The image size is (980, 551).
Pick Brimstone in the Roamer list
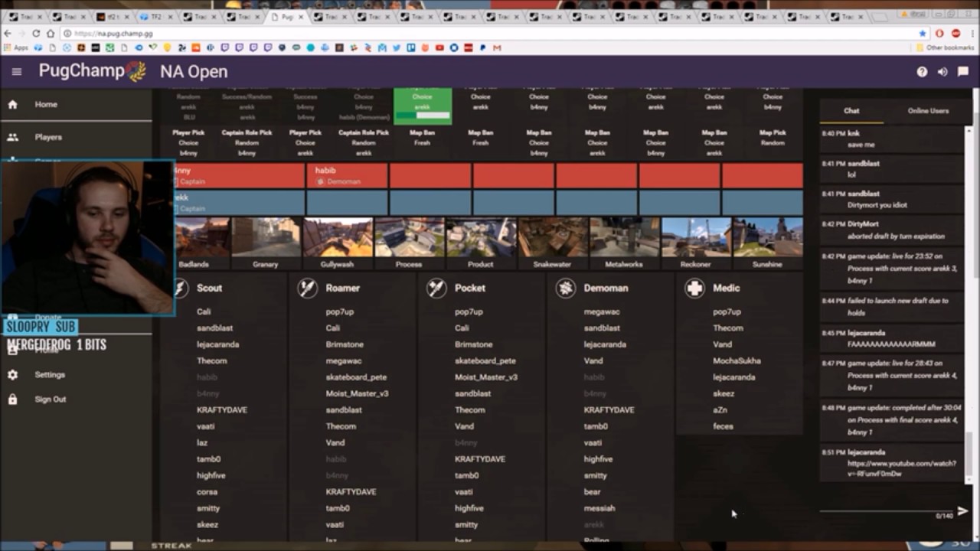coord(345,345)
